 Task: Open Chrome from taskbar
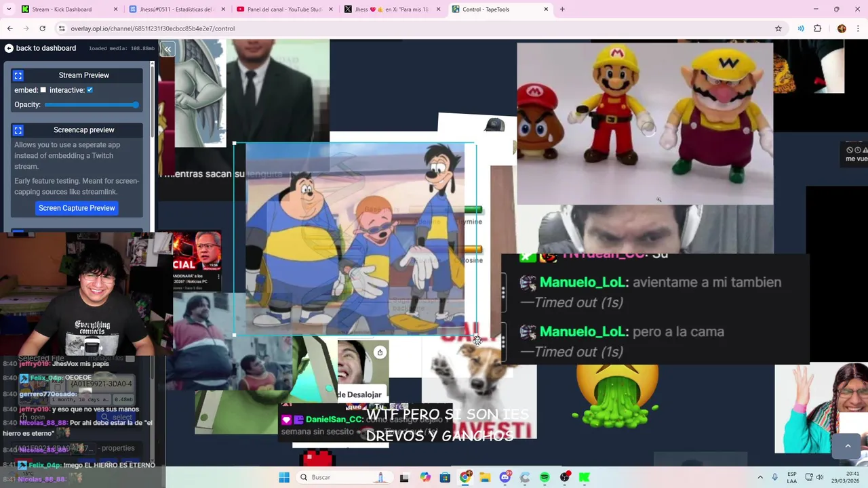click(x=465, y=477)
